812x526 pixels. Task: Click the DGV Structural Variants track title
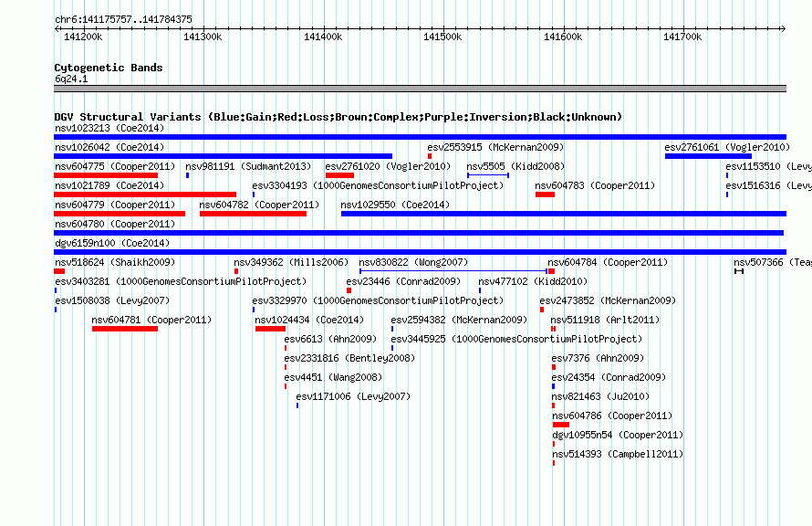(338, 117)
